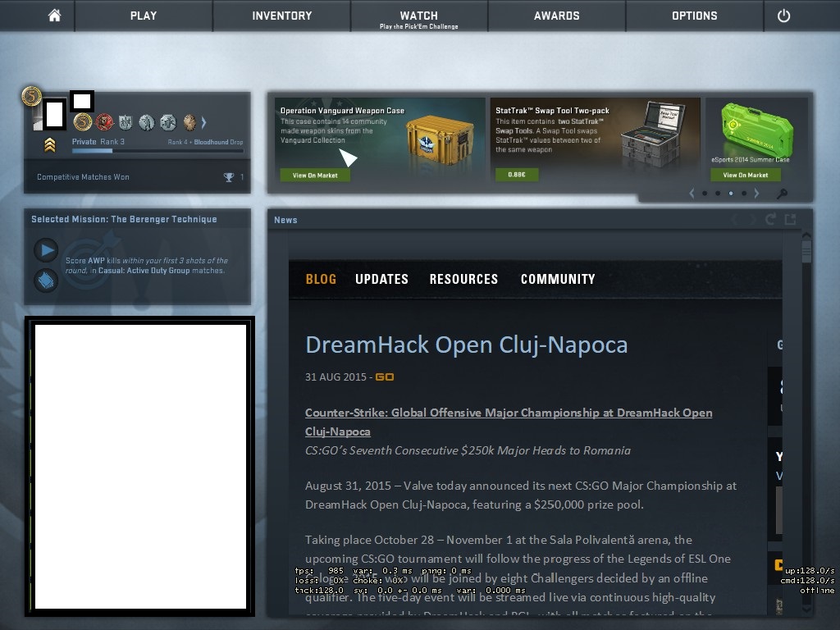View Operation Vanguard Weapon Case on market
840x630 pixels.
(x=315, y=176)
